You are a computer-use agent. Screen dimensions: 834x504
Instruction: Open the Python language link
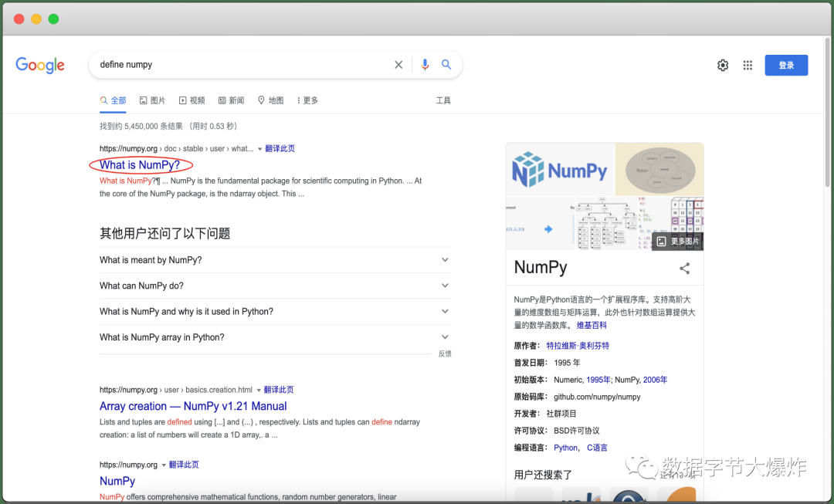click(565, 448)
